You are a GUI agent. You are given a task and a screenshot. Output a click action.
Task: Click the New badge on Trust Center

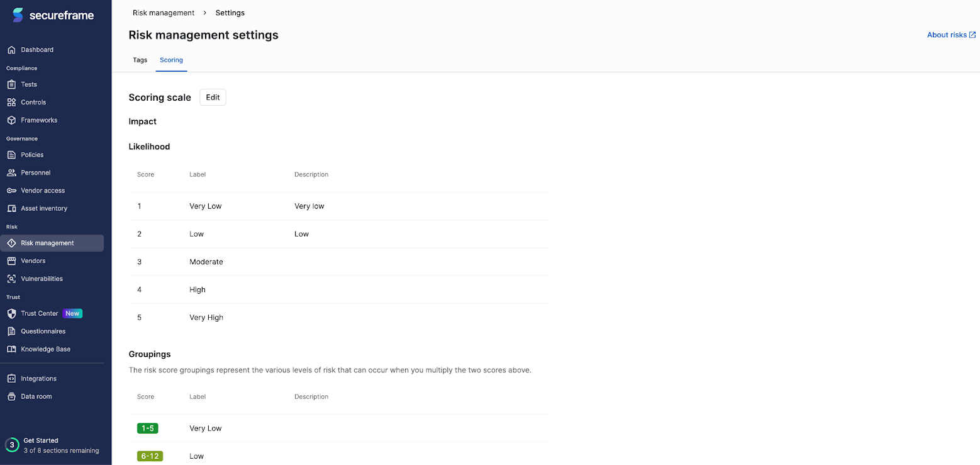(x=72, y=313)
